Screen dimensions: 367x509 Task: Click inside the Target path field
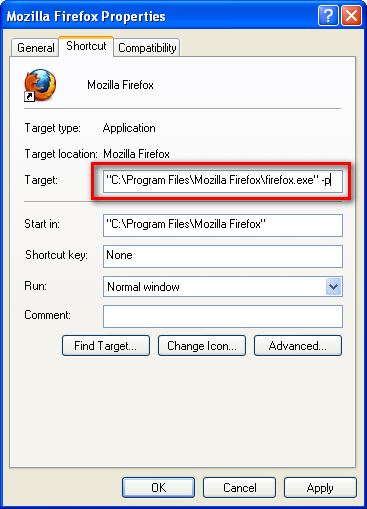[x=223, y=181]
